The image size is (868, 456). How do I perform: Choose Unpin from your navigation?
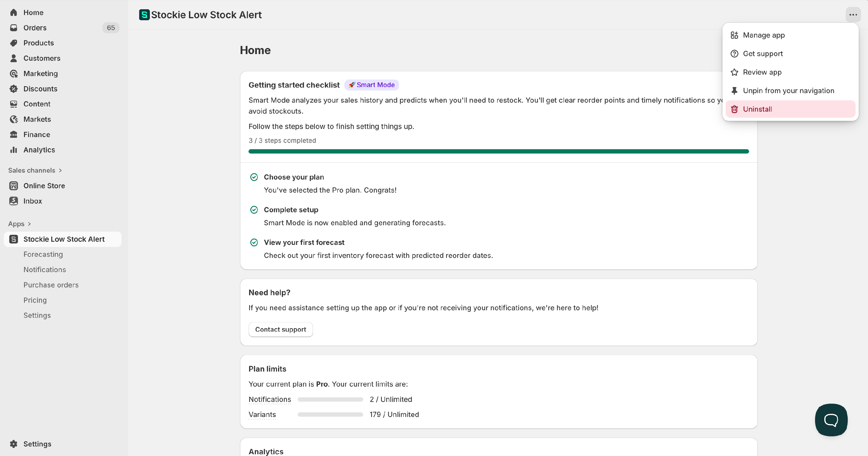coord(788,91)
